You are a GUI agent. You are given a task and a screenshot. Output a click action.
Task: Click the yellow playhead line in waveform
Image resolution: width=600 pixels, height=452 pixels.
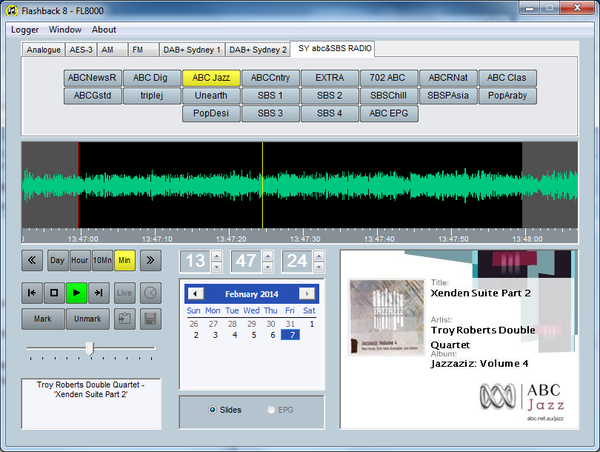coord(262,185)
